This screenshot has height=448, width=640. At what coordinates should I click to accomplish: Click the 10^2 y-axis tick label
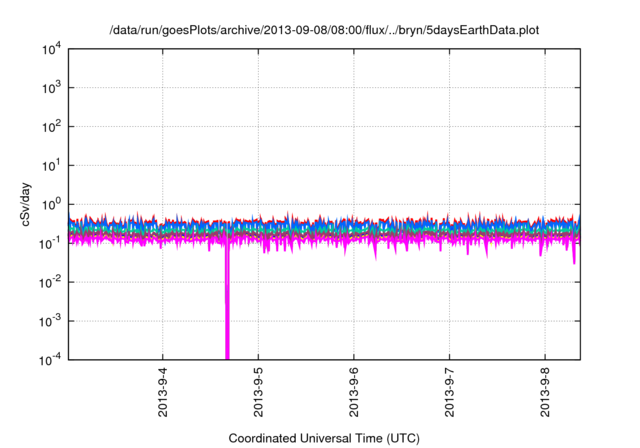(52, 126)
